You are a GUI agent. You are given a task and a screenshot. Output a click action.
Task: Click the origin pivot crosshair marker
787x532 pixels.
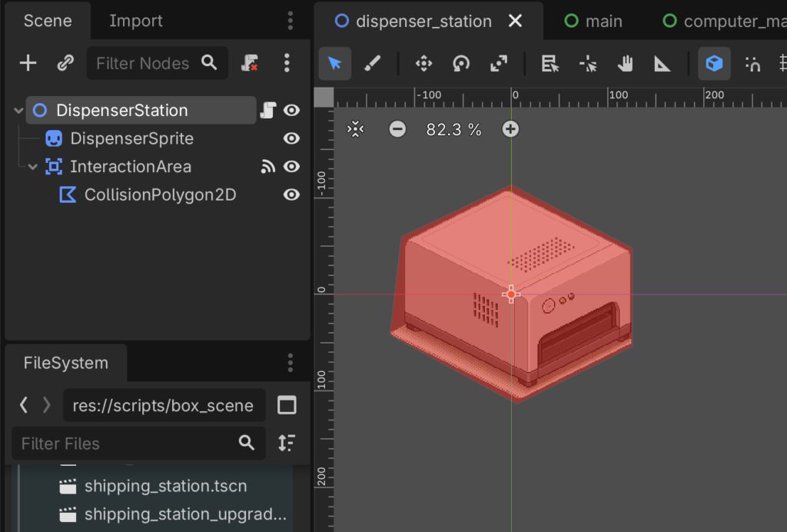tap(511, 294)
